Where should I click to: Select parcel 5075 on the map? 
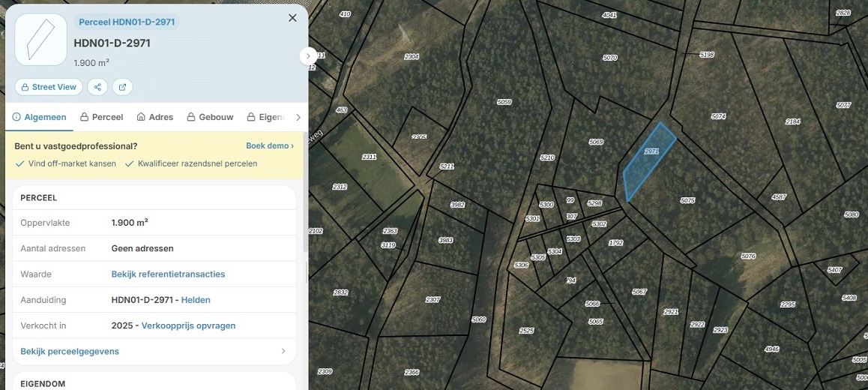click(687, 200)
